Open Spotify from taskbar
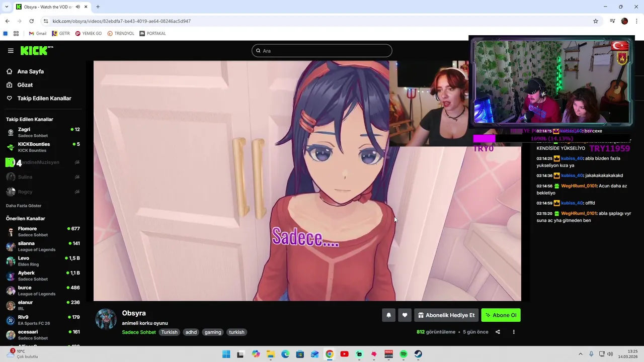Screen dimensions: 644x362 tap(404, 354)
